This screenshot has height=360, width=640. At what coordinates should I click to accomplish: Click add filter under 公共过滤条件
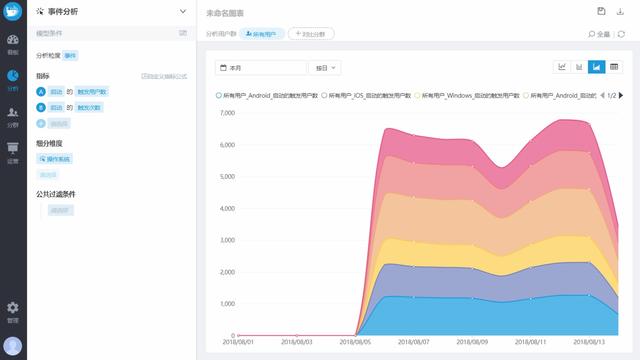pos(60,210)
